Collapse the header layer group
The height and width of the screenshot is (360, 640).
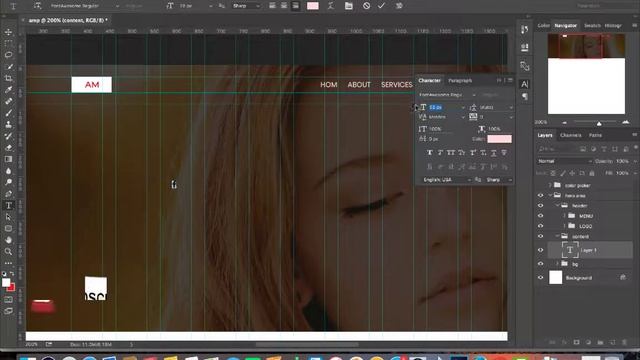point(557,205)
